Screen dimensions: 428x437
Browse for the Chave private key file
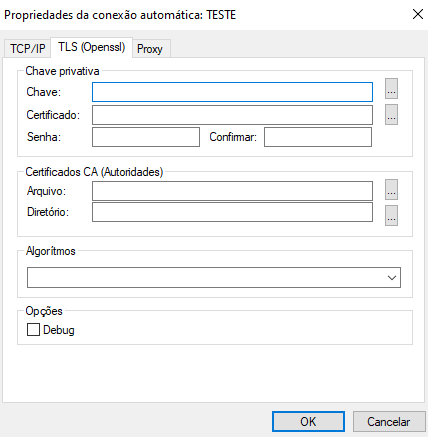tap(391, 89)
